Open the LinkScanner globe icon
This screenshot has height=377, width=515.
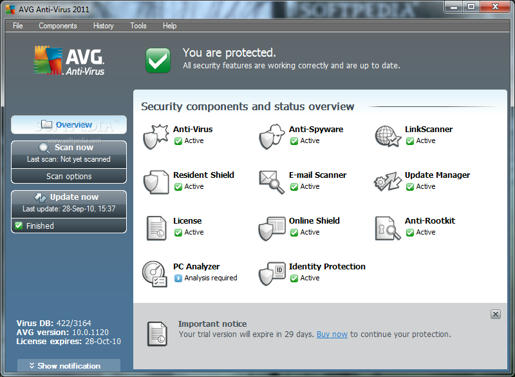coord(387,136)
